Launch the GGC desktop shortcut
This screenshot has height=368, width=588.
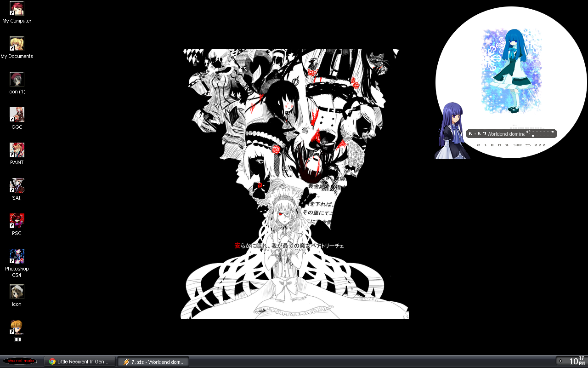[17, 119]
